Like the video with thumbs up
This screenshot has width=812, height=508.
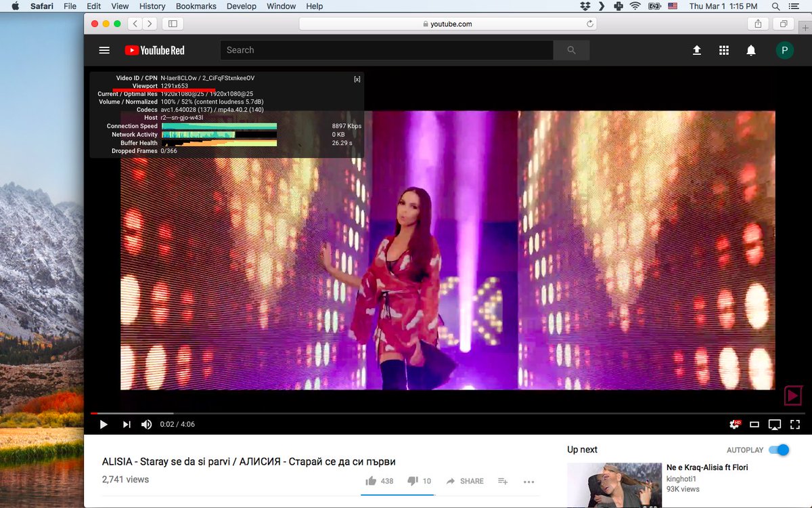click(x=379, y=481)
